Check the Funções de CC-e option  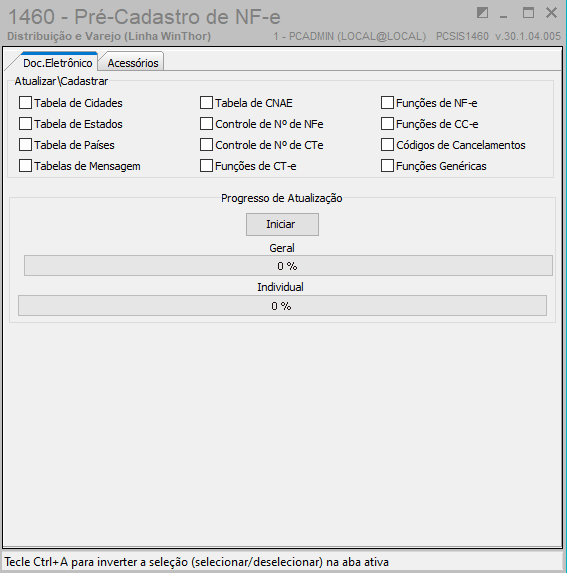click(387, 124)
